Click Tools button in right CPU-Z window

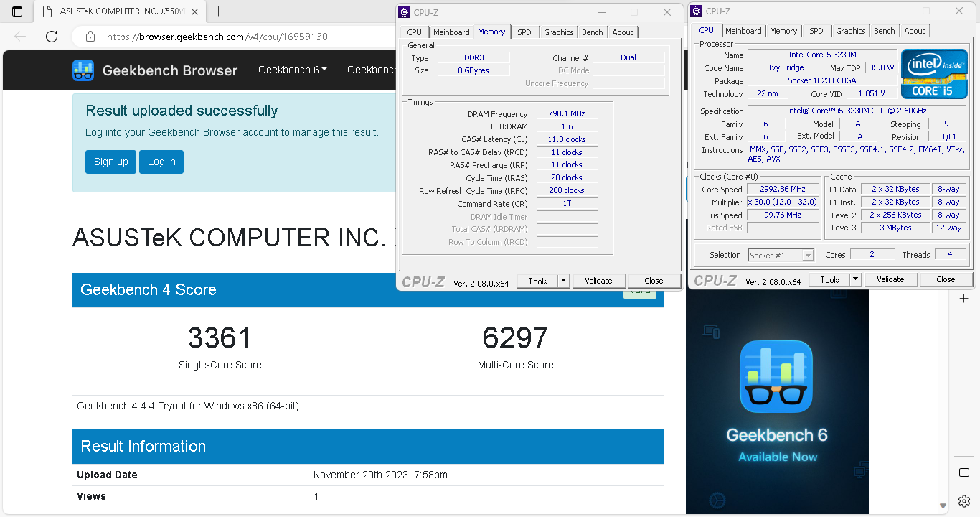coord(829,279)
